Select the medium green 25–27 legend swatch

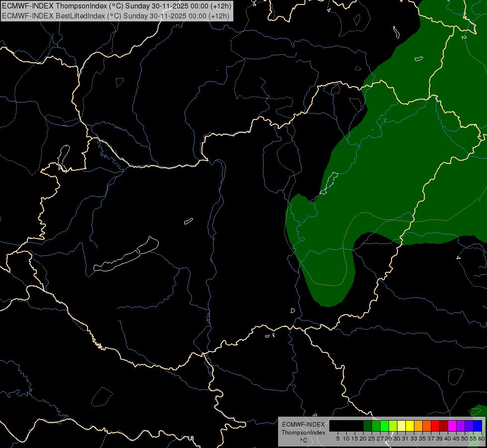coord(376,426)
